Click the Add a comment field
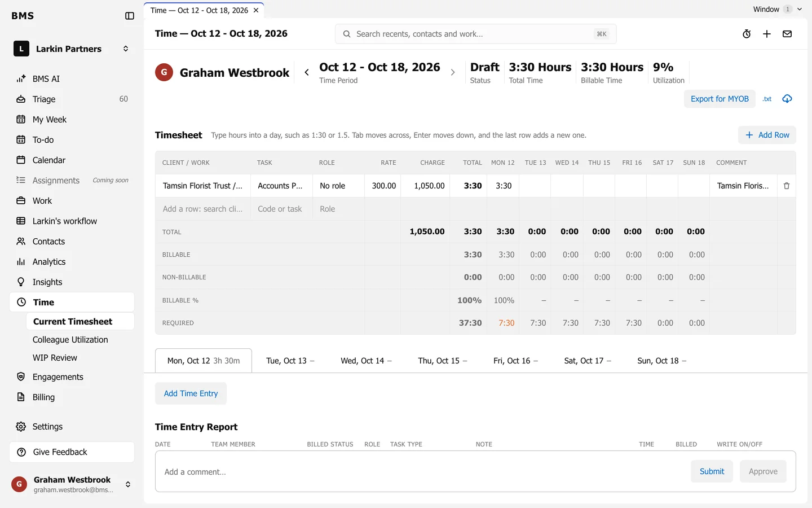 click(423, 472)
